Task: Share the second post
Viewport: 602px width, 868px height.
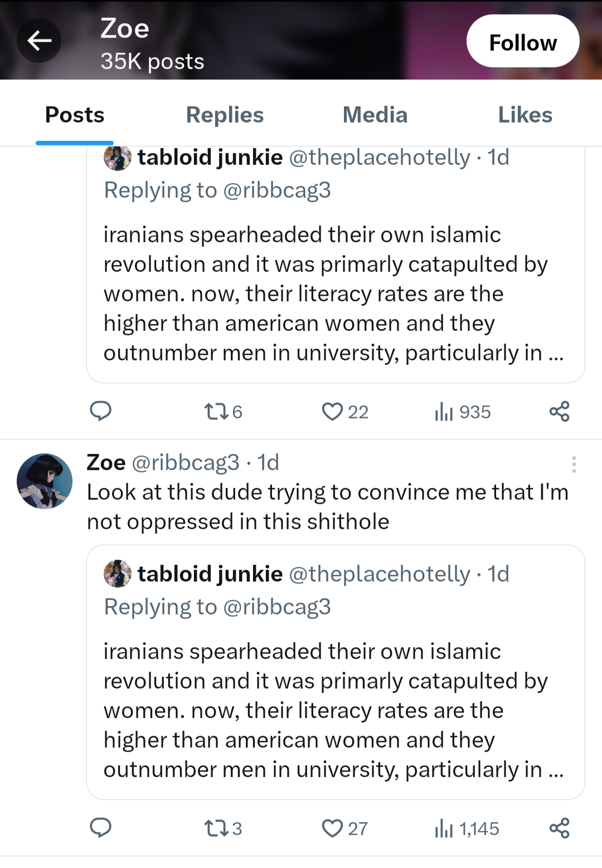Action: tap(559, 828)
